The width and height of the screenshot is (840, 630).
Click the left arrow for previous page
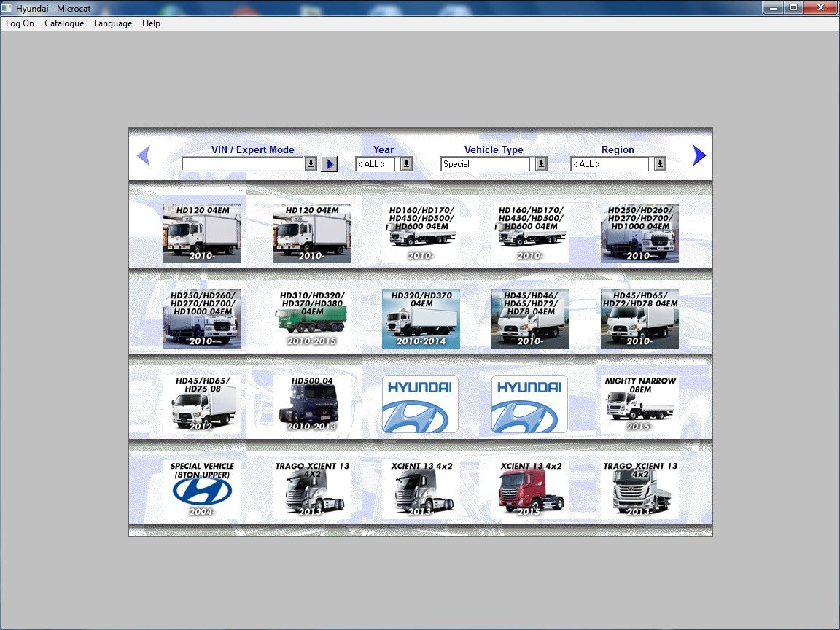pos(144,155)
